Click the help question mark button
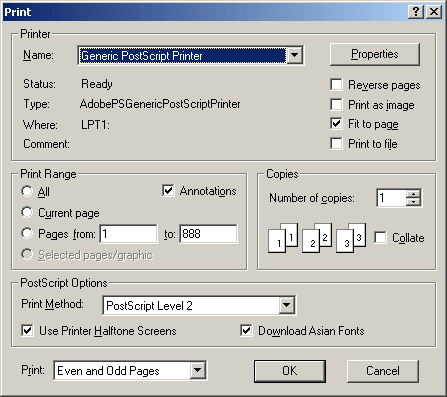 coord(416,12)
